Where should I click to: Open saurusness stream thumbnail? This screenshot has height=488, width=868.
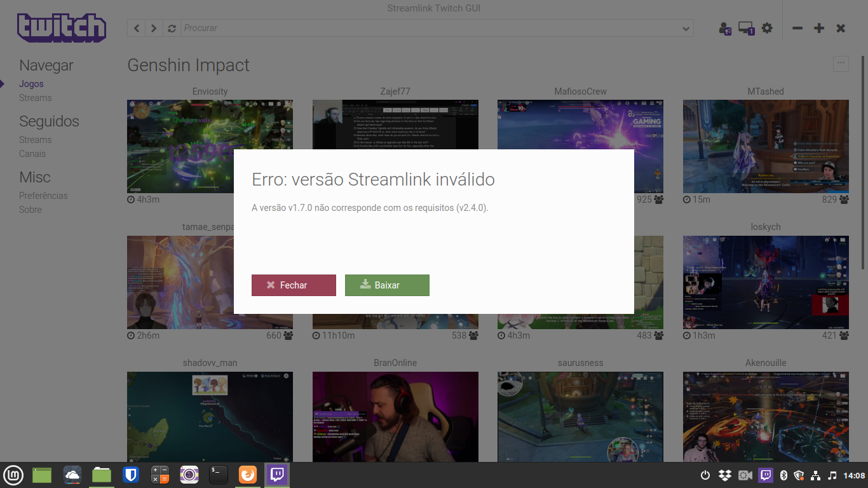pyautogui.click(x=580, y=417)
